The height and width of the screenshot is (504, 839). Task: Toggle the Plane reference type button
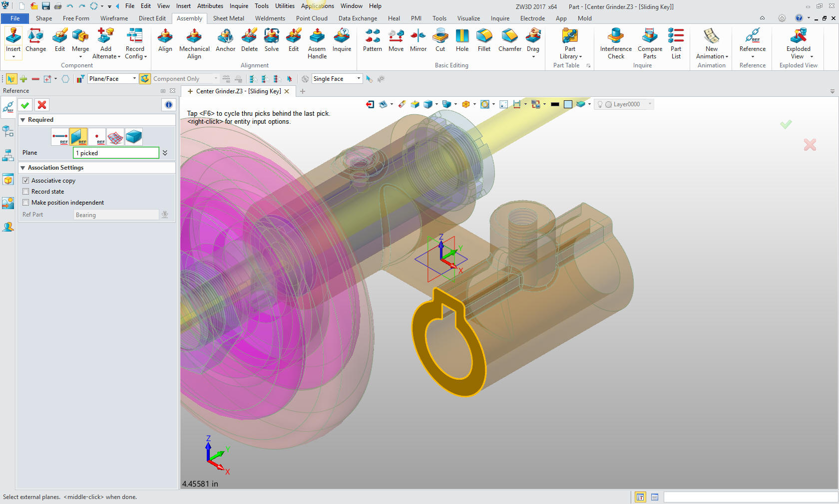click(78, 136)
